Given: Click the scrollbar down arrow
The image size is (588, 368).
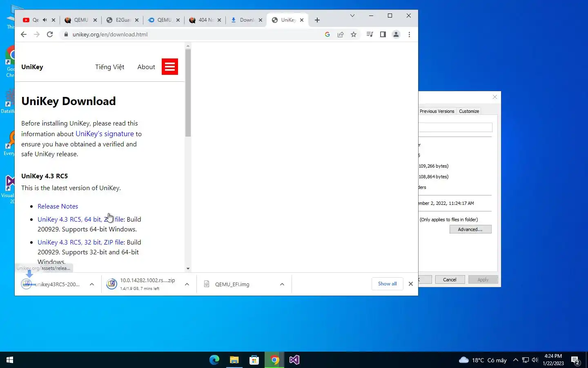Looking at the screenshot, I should tap(188, 269).
